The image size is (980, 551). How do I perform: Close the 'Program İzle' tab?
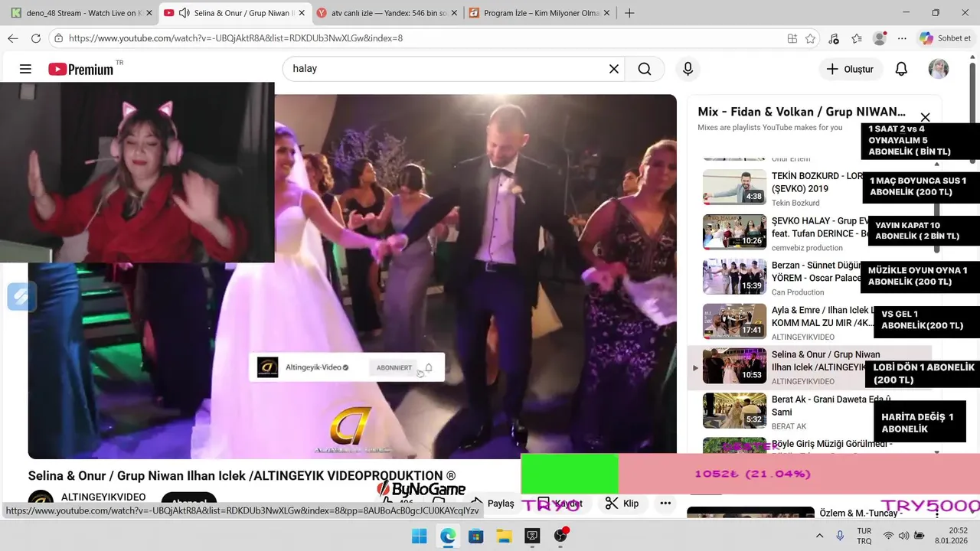tap(607, 13)
